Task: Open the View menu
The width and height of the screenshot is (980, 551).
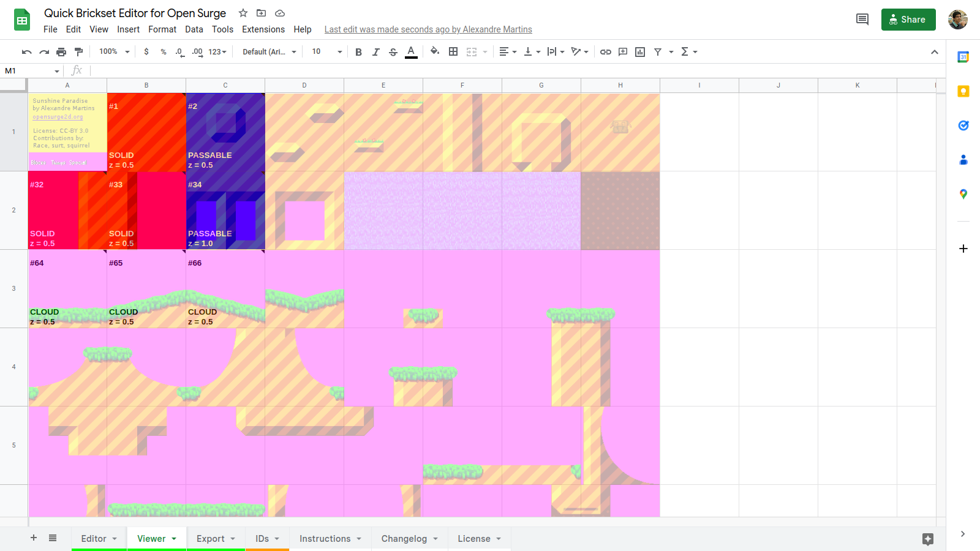Action: [x=99, y=29]
